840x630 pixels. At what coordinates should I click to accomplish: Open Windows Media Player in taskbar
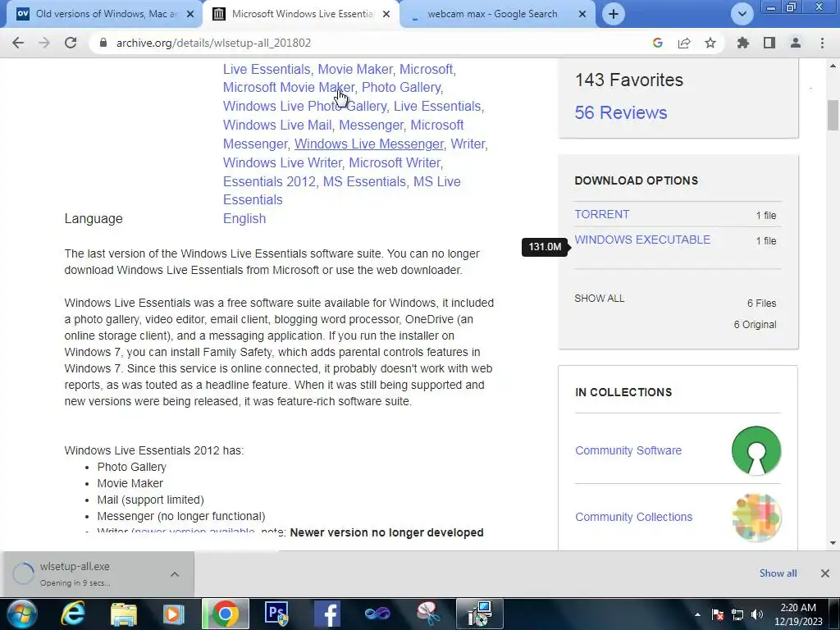(x=174, y=614)
